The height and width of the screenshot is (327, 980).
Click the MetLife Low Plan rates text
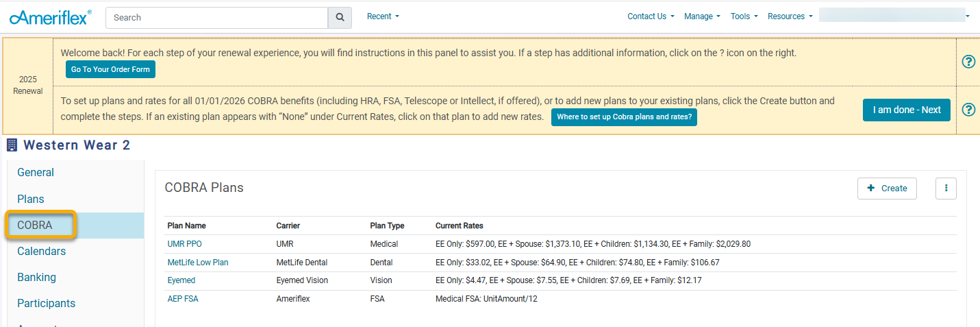tap(577, 263)
